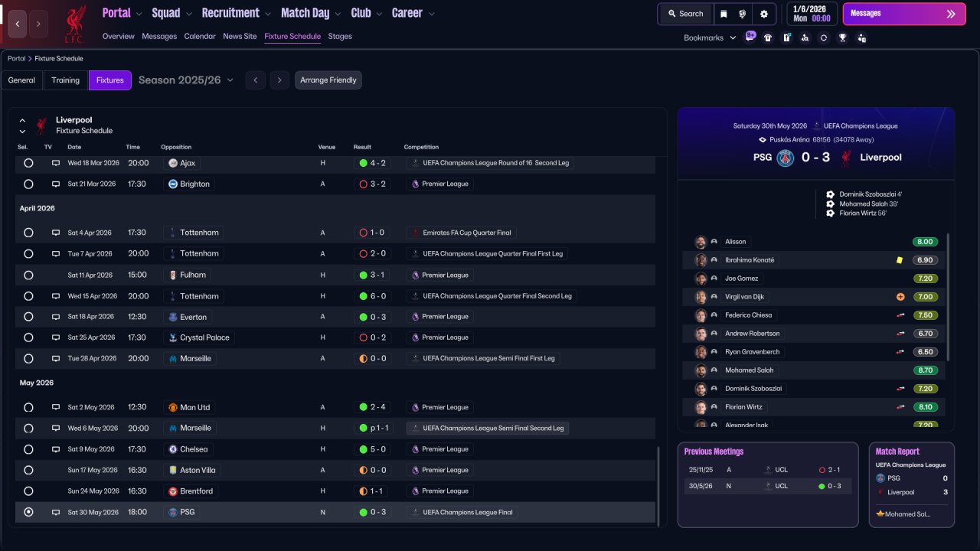
Task: Click the player ratings list scrollbar
Action: click(948, 297)
